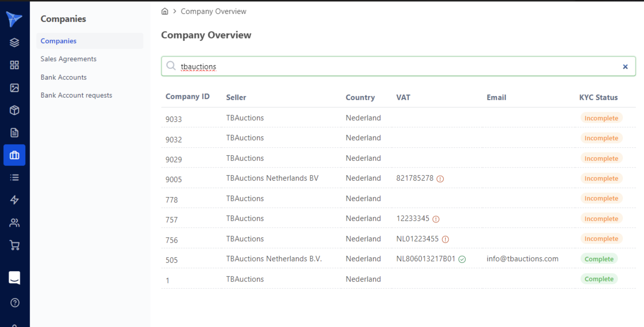Open the documents icon in the sidebar
The height and width of the screenshot is (327, 644).
pyautogui.click(x=14, y=133)
